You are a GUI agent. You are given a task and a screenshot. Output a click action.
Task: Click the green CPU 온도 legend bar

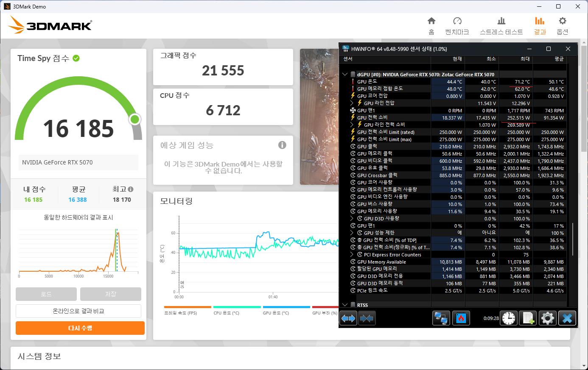[237, 307]
